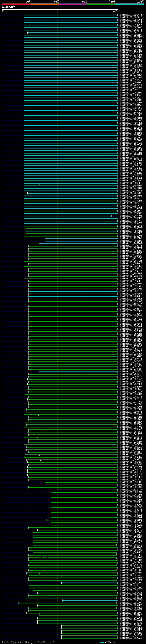Select the UniRef100_B6V686 entry

coord(131,40)
